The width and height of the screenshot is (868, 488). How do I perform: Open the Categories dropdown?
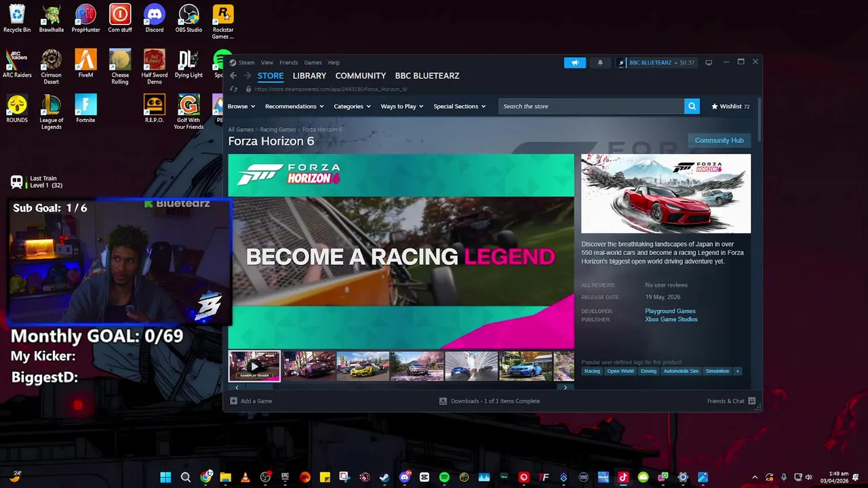352,106
